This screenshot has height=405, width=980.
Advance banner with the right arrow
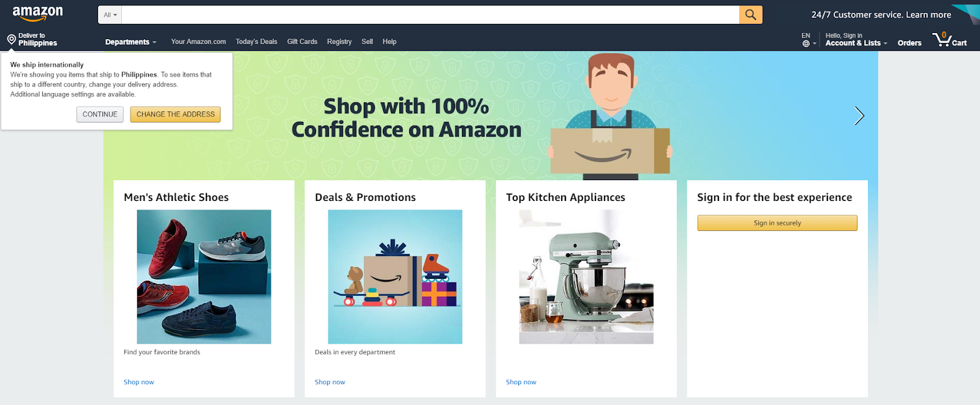[859, 115]
